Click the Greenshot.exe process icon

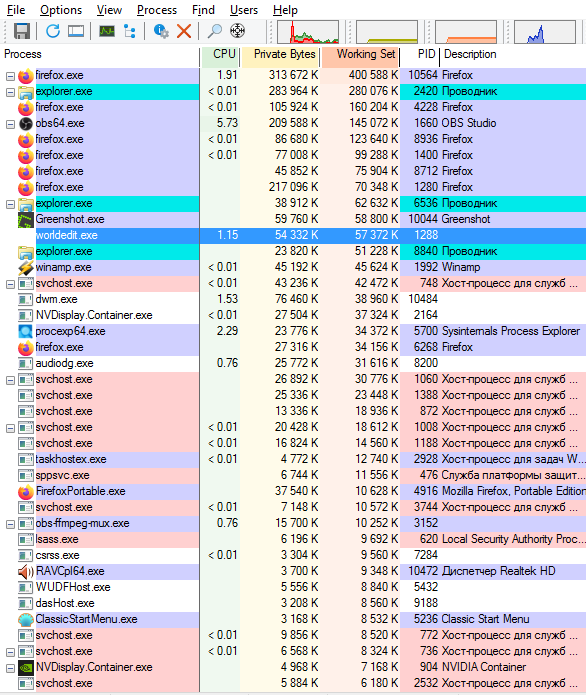26,219
